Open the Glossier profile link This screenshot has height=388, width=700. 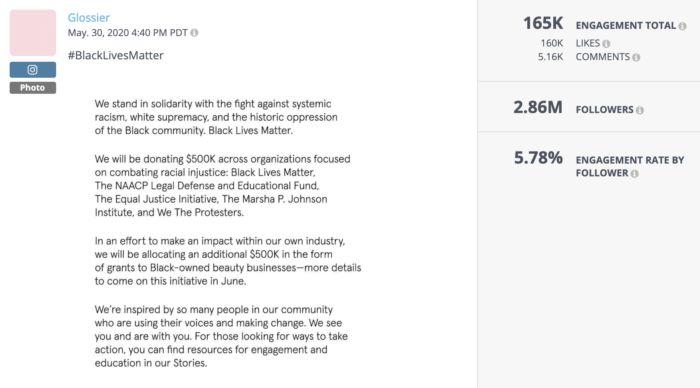click(x=88, y=17)
